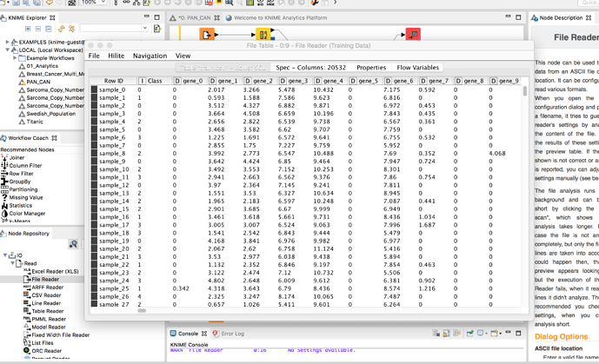Click the Joiner icon in Workflow Coach
The height and width of the screenshot is (364, 599).
[x=4, y=157]
